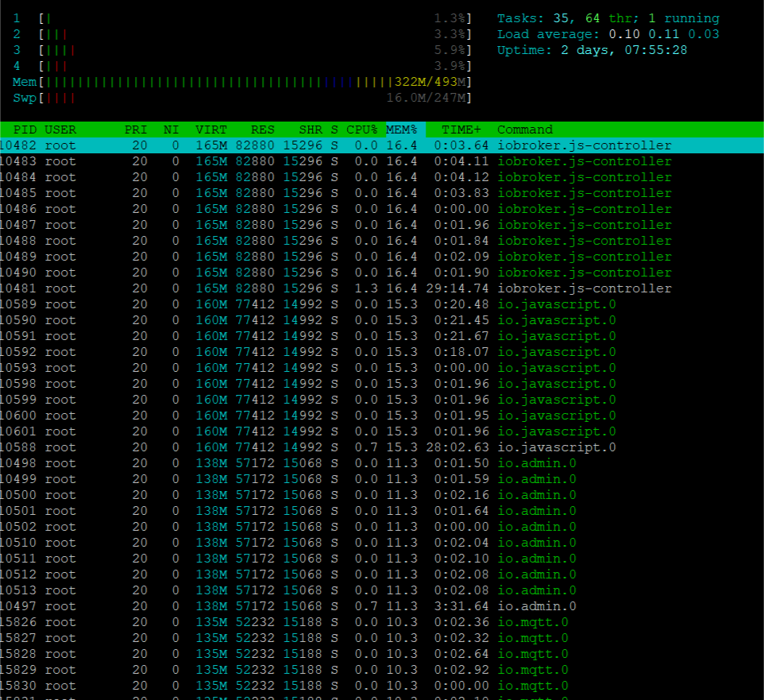This screenshot has width=764, height=700.
Task: Click the Load average values line
Action: (x=608, y=34)
